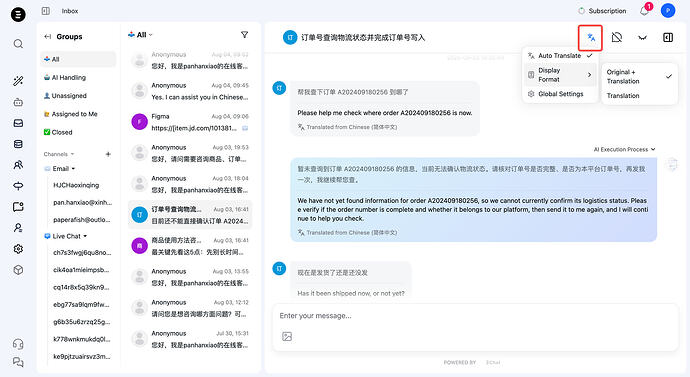Open the ebg77sa9lqm9fw live chat channel

(81, 304)
